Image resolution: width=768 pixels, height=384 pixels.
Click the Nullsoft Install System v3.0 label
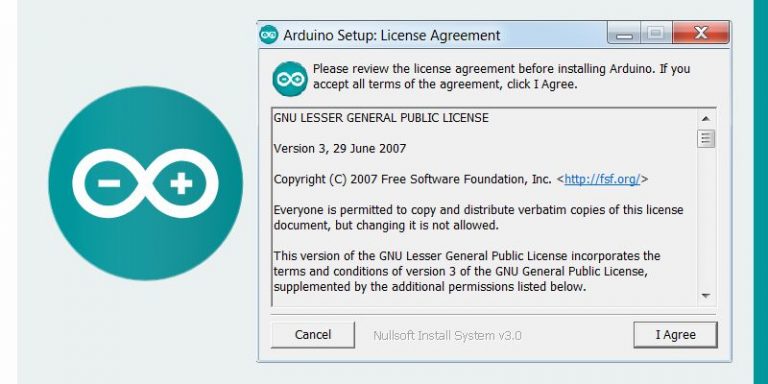point(447,336)
